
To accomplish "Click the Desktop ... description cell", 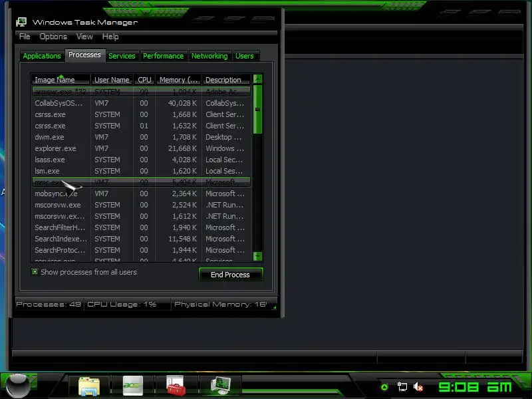I will (223, 137).
